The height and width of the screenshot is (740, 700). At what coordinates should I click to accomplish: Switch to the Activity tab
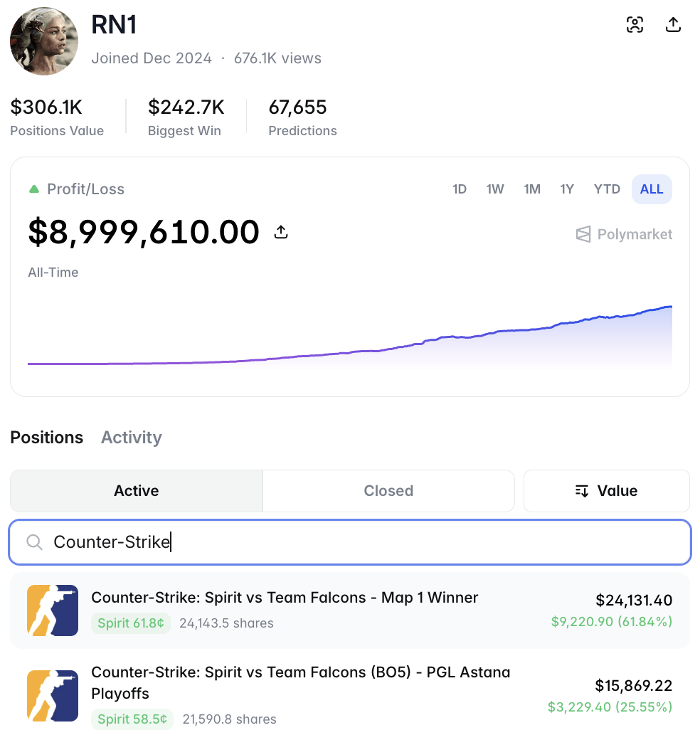tap(131, 438)
